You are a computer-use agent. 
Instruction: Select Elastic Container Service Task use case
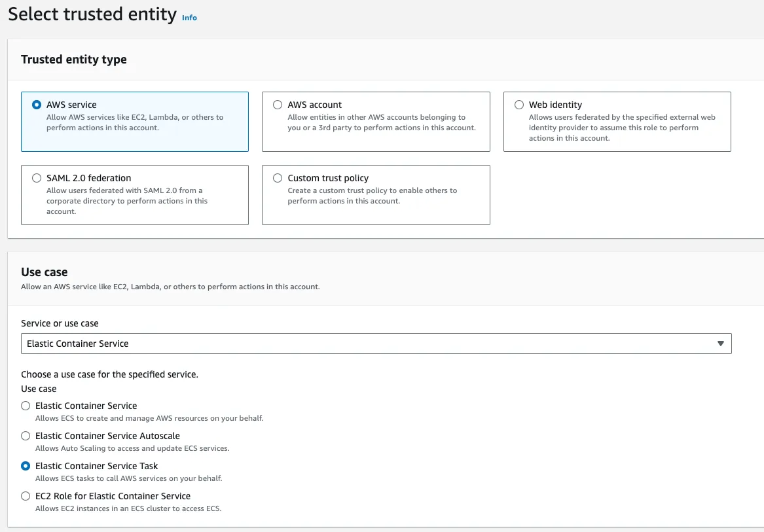26,466
